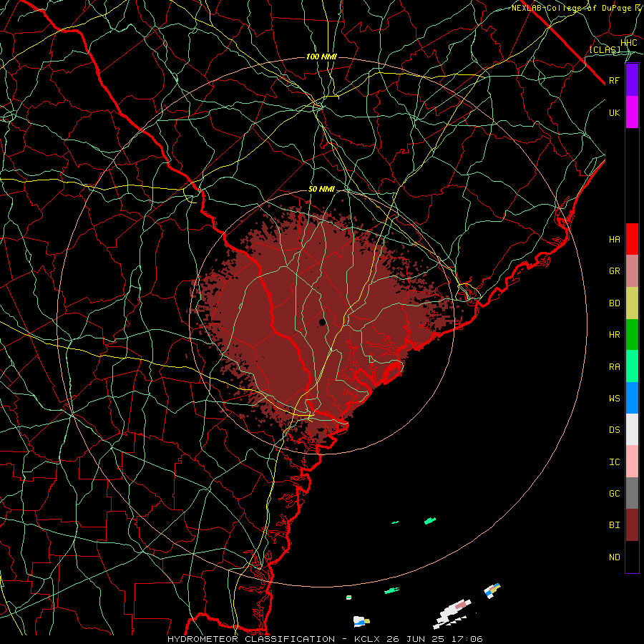
Task: Click the WS legend label
Action: point(614,398)
